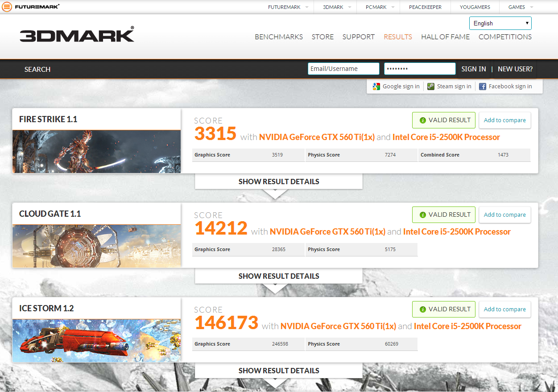Click the Facebook sign in icon
Image resolution: width=558 pixels, height=392 pixels.
coord(483,87)
